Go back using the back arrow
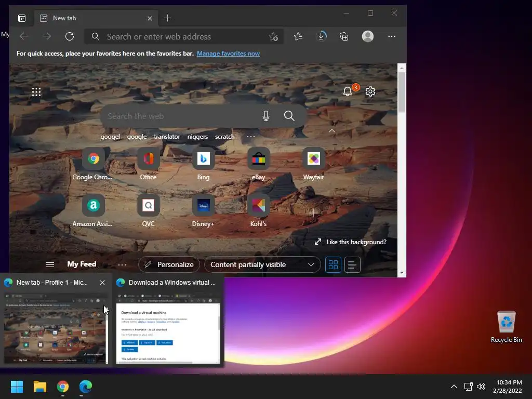532x399 pixels. tap(24, 36)
